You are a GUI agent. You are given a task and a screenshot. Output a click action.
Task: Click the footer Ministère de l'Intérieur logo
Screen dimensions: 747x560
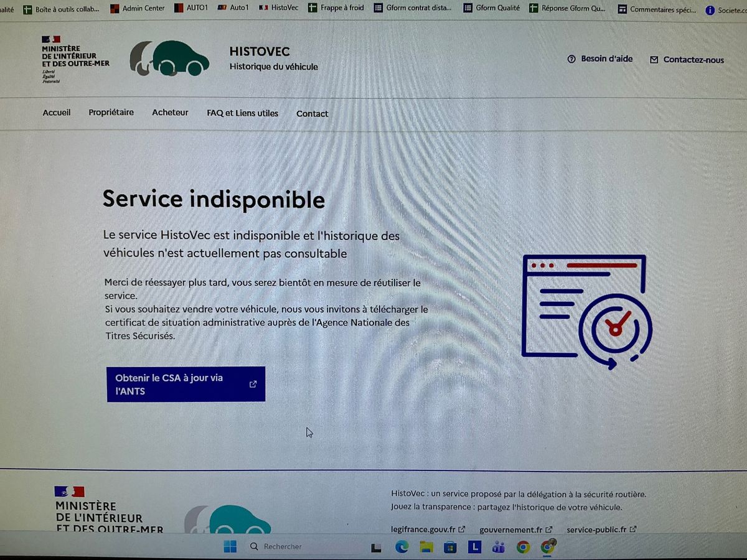coord(109,510)
